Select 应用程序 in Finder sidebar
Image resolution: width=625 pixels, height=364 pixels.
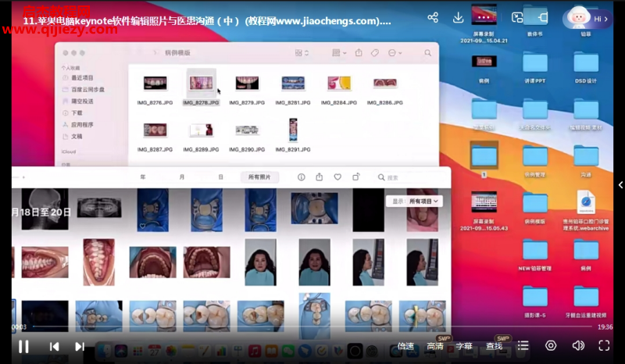tap(82, 125)
